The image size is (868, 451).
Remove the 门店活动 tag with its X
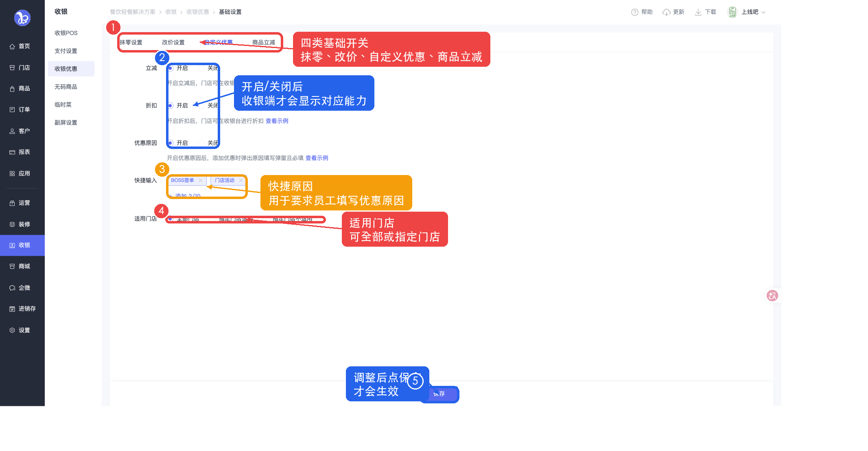pyautogui.click(x=241, y=180)
